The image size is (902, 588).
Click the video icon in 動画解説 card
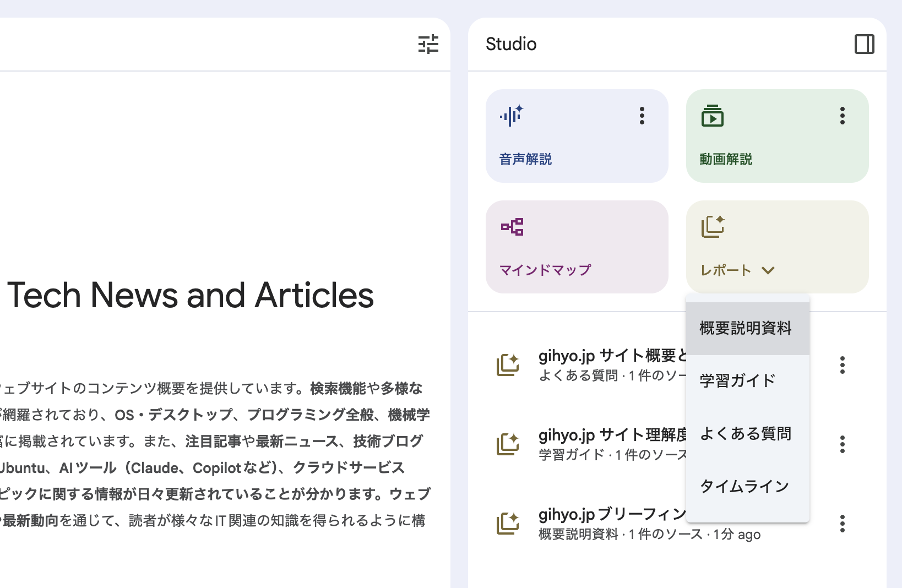[712, 116]
